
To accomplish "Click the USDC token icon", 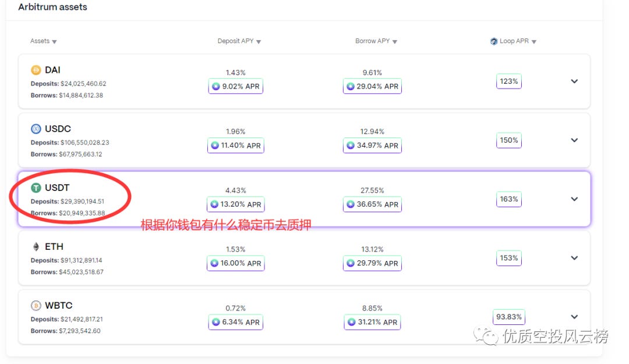I will [x=36, y=129].
